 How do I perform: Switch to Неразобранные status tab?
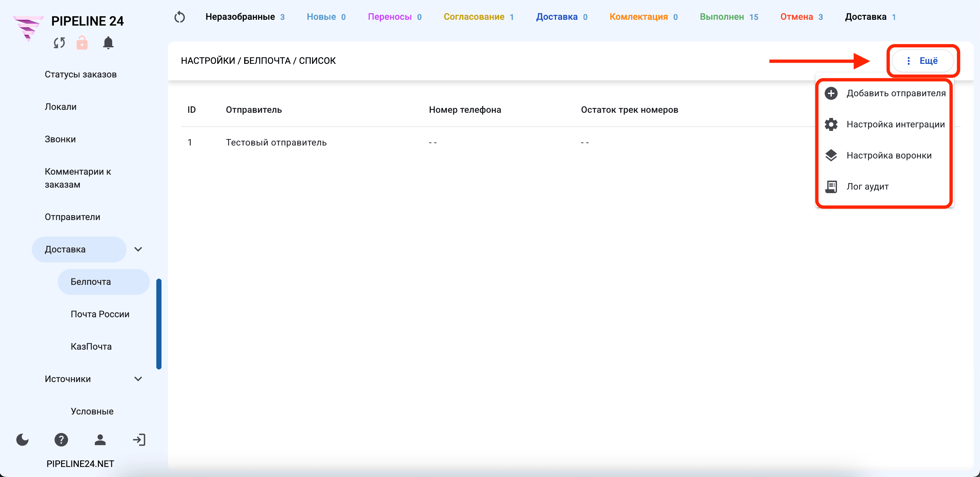(245, 17)
